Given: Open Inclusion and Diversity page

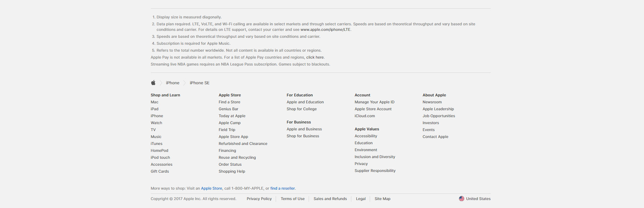Looking at the screenshot, I should point(375,157).
